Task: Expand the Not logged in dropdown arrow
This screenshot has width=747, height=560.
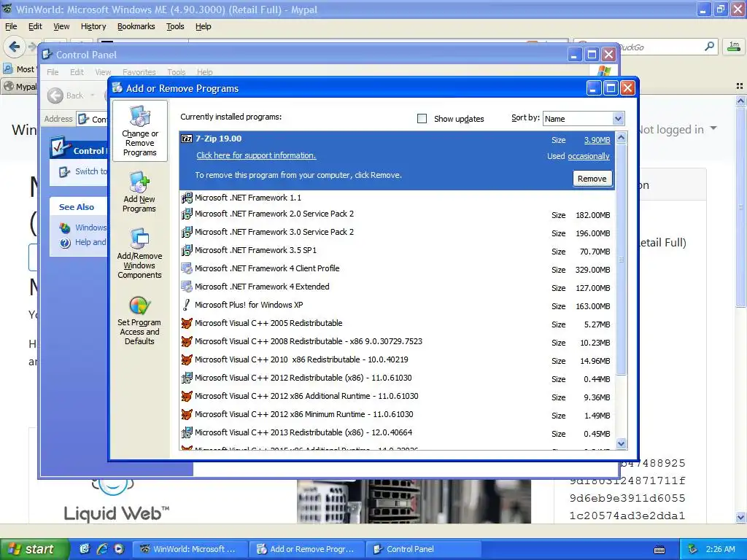Action: [x=713, y=128]
